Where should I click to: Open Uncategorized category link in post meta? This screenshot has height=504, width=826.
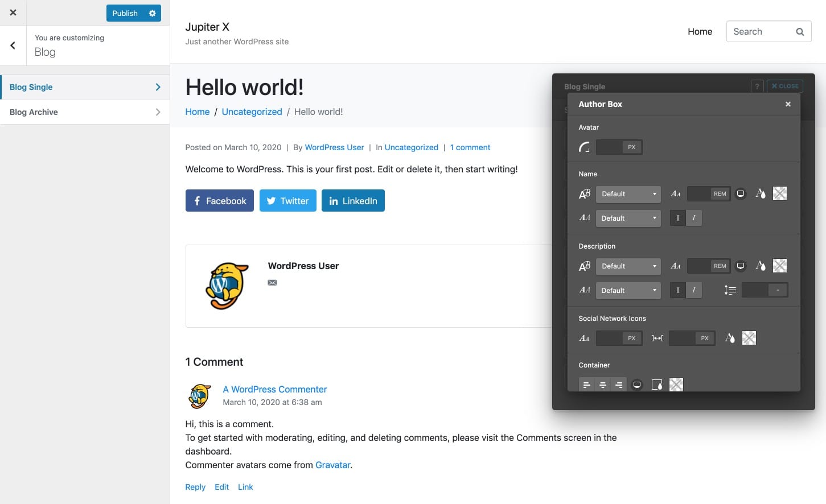(x=412, y=147)
